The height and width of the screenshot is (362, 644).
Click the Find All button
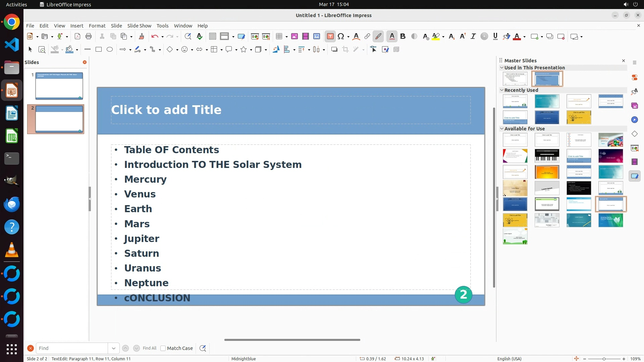[x=149, y=348]
